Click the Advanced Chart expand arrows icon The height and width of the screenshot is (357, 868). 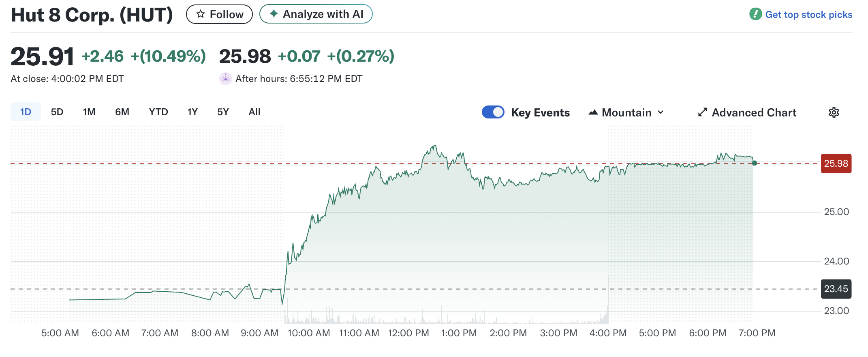702,112
